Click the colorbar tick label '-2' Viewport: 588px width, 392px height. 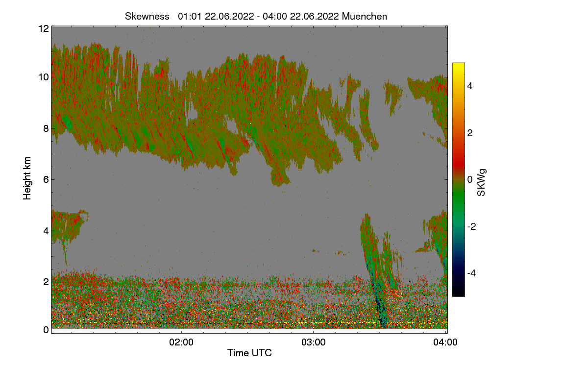[472, 226]
